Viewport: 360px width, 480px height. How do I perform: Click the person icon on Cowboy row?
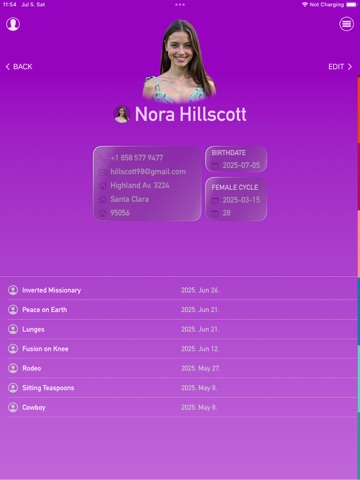tap(13, 407)
